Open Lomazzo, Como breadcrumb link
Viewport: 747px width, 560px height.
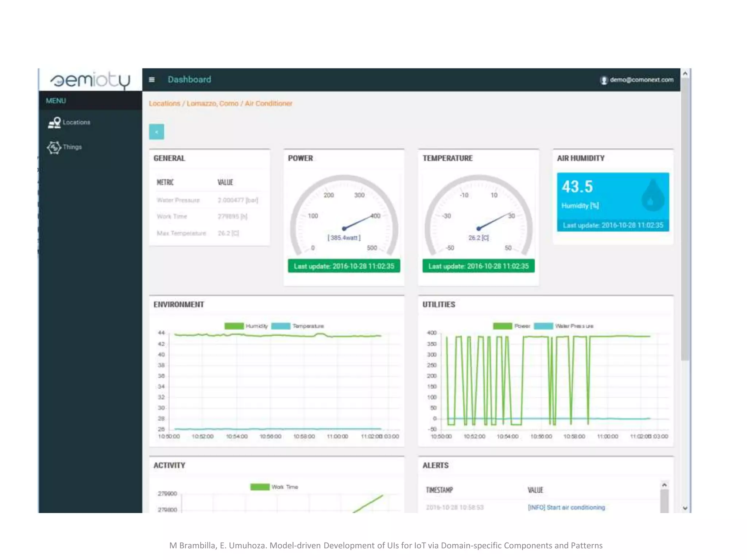212,104
